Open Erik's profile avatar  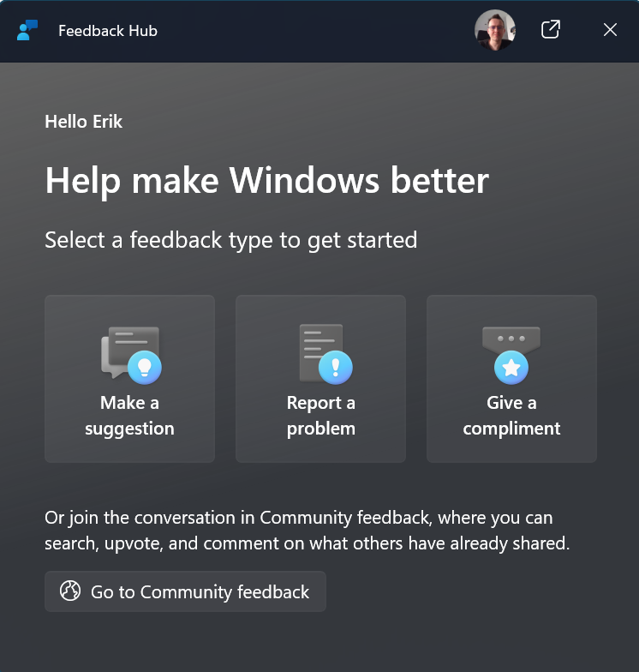click(495, 31)
